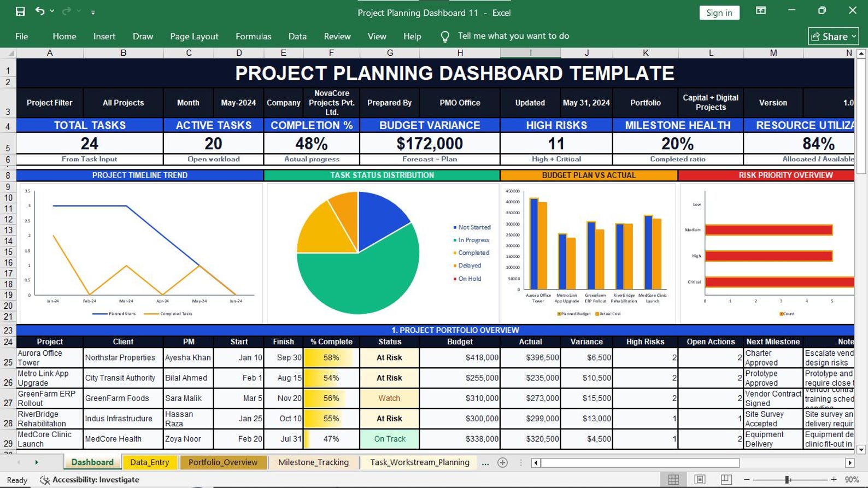Select the Ayesha Khan PM cell
The height and width of the screenshot is (488, 868).
click(189, 358)
